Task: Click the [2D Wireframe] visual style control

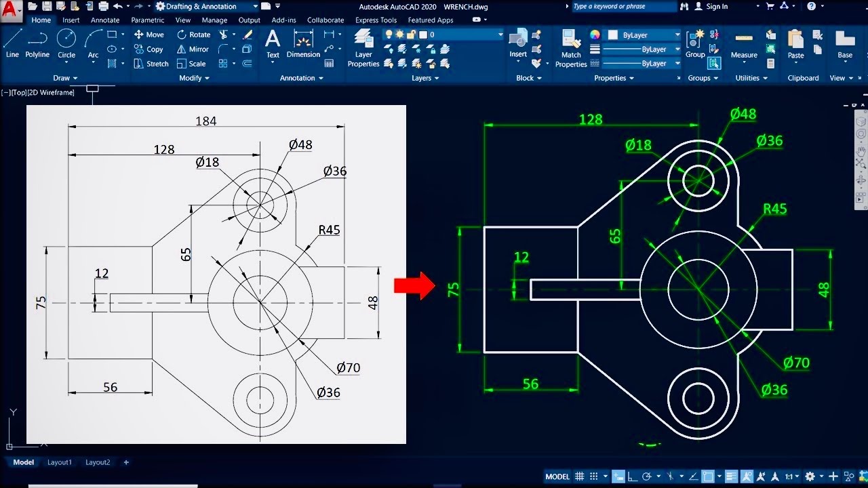Action: pos(51,92)
